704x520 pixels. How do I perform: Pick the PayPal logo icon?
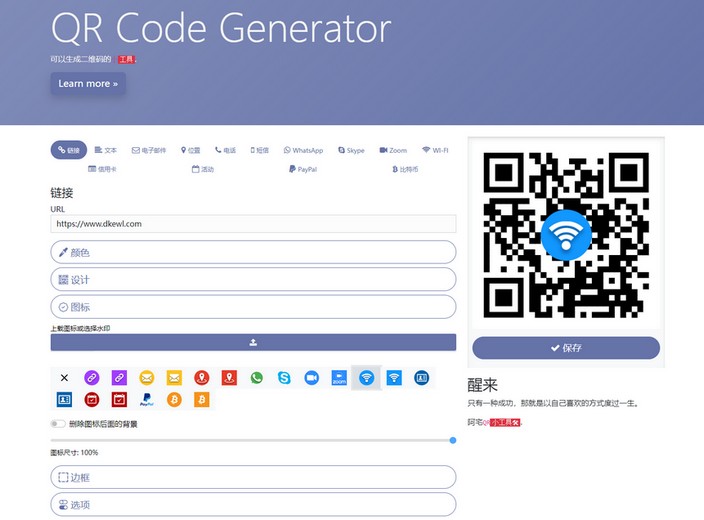pyautogui.click(x=147, y=399)
